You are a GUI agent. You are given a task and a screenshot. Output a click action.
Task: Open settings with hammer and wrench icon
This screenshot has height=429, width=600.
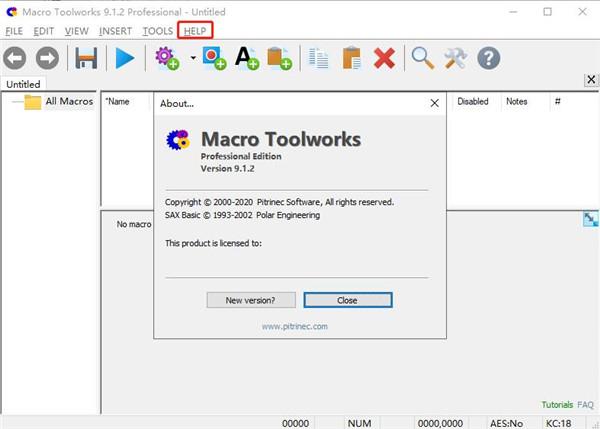(455, 58)
